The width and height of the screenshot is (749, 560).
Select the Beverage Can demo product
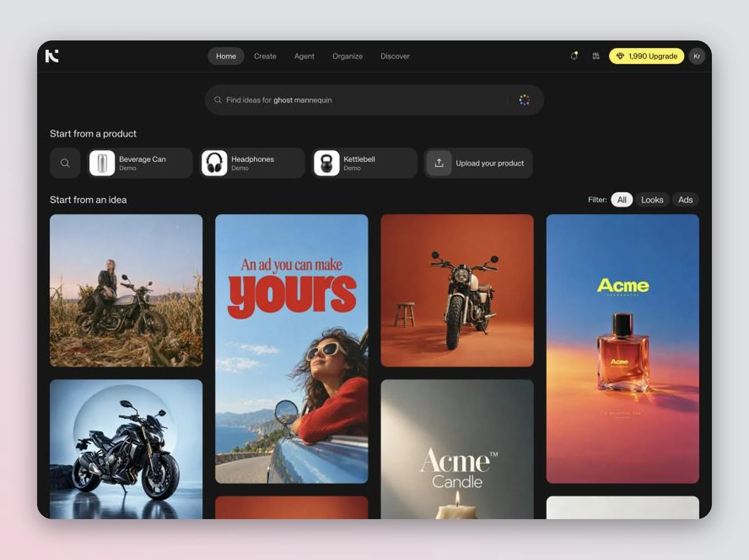[140, 163]
